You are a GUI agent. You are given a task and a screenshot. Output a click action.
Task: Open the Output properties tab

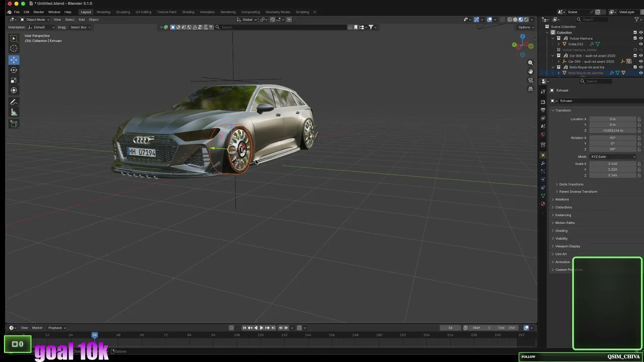(x=543, y=110)
